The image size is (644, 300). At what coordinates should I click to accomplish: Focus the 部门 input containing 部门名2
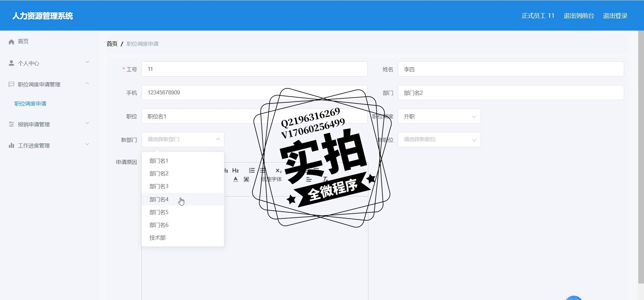coord(511,93)
